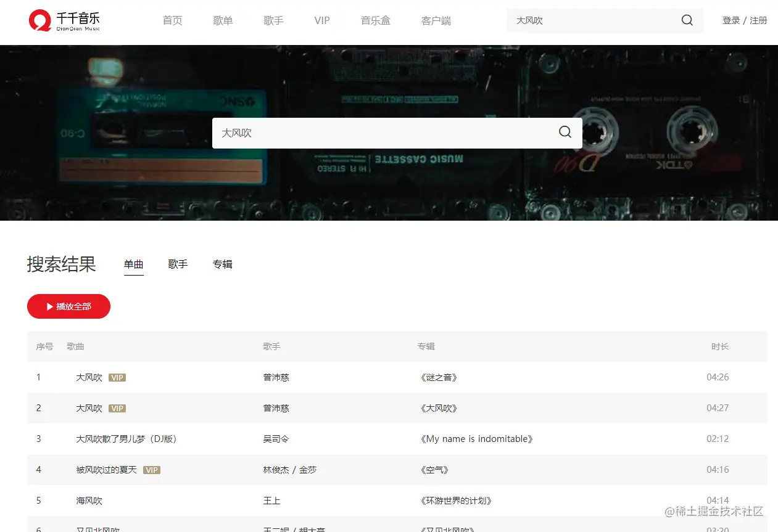Screen dimensions: 778x532
Task: Open artist 林俊杰
Action: click(276, 470)
